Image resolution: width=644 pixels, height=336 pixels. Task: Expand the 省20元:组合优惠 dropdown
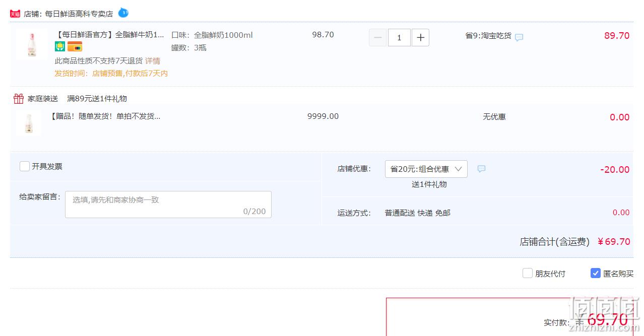tap(426, 169)
